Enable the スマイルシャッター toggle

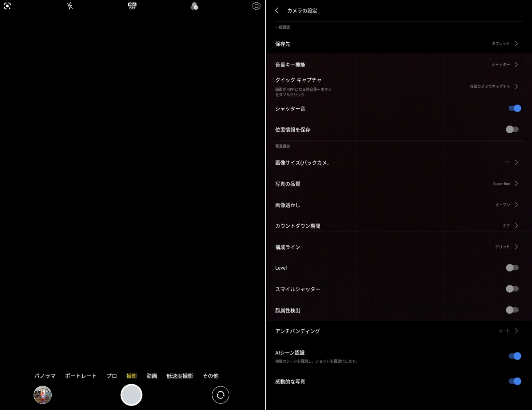(x=512, y=289)
